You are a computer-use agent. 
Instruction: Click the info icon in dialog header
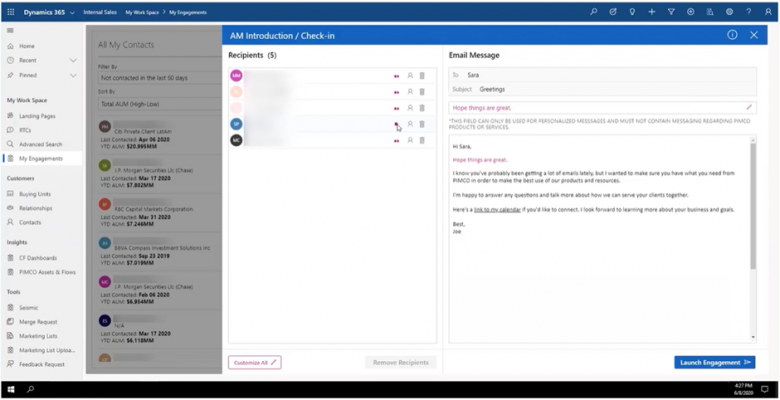[732, 35]
